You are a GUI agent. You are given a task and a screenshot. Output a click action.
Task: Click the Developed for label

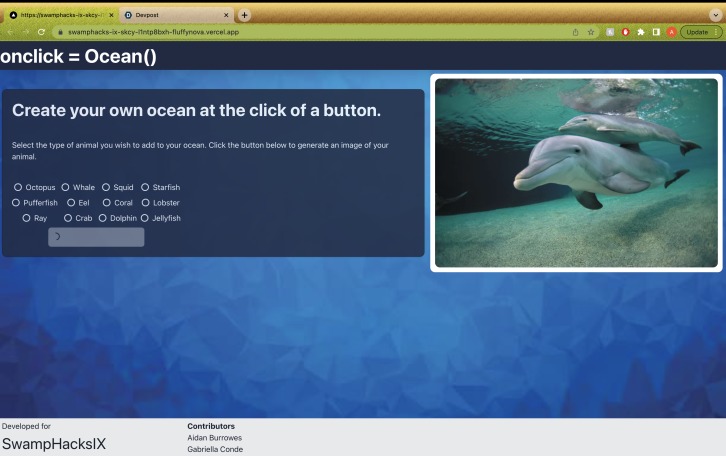[x=26, y=426]
